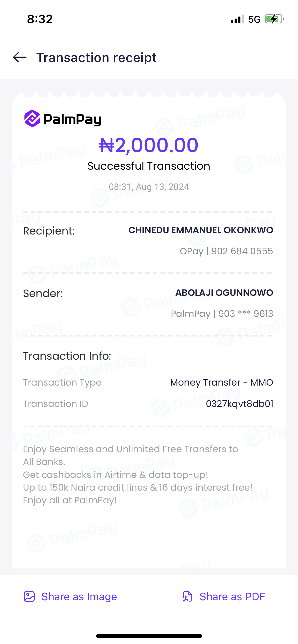Click the Share as PDF link
This screenshot has width=298, height=644.
pyautogui.click(x=232, y=596)
